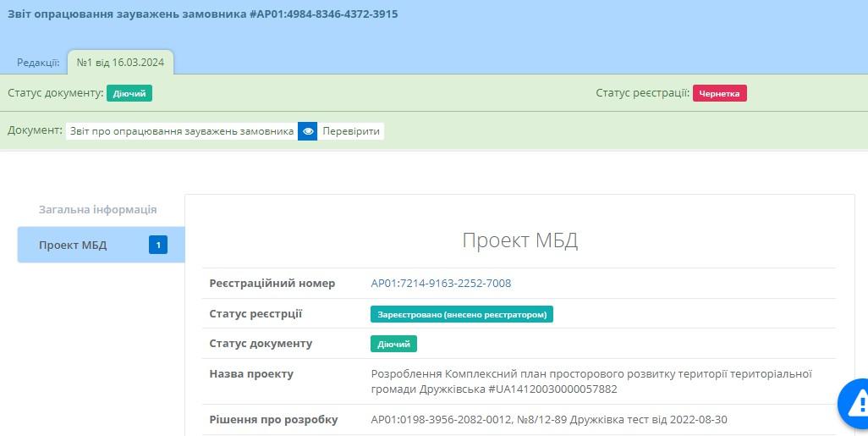The image size is (868, 436).
Task: Open registration number AP01:7214-9163-2252-7008 link
Action: (441, 283)
